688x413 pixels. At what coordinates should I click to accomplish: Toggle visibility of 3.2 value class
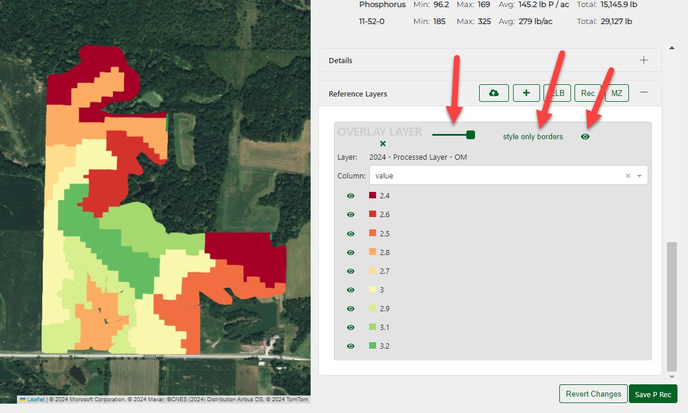point(351,346)
